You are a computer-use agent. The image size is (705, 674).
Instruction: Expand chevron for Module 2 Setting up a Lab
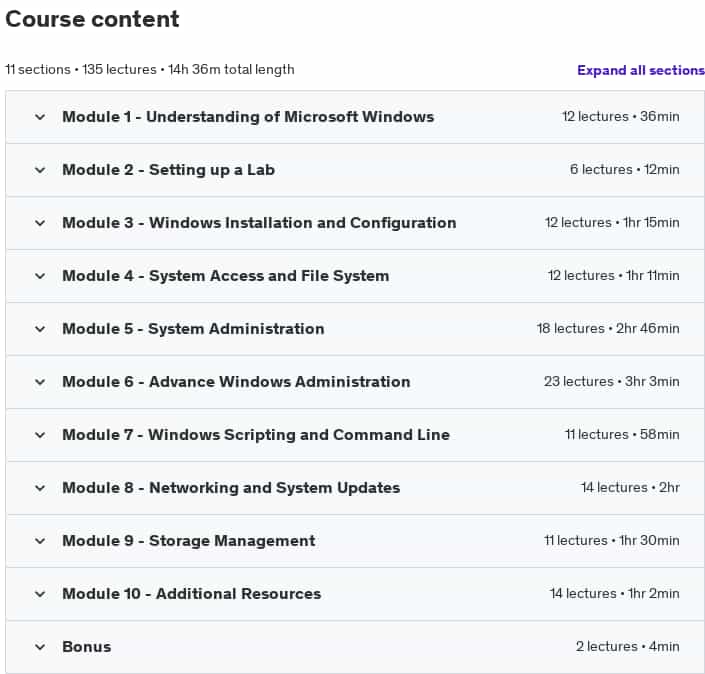pos(40,170)
